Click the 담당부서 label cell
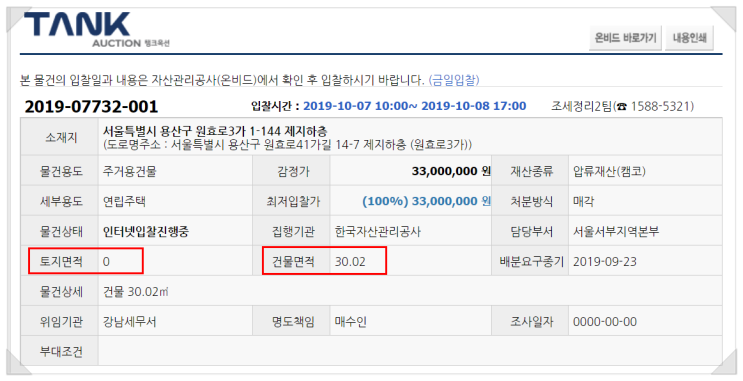Viewport: 743px width, 381px height. pyautogui.click(x=530, y=231)
